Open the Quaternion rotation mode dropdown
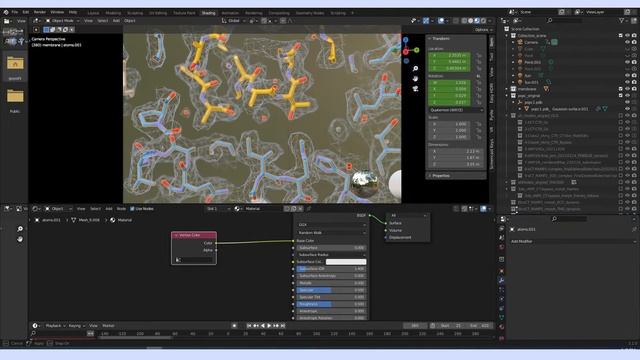Viewport: 640px width, 360px height. [x=456, y=110]
